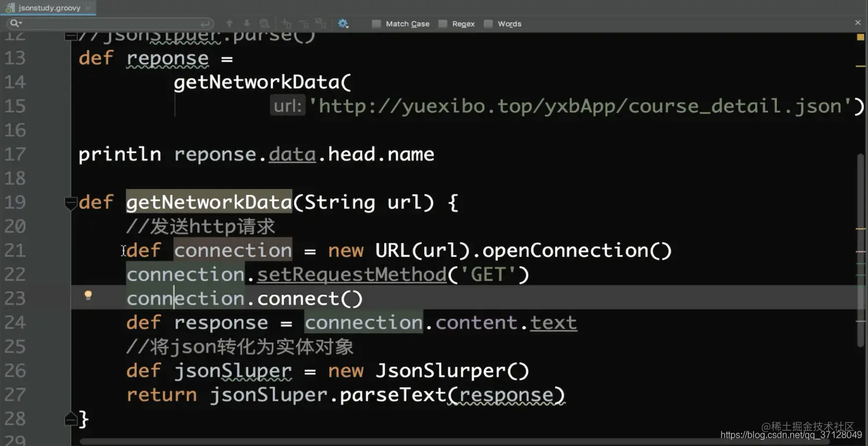Viewport: 868px width, 446px height.
Task: Click underlined 'response' argument on line 27
Action: point(506,395)
